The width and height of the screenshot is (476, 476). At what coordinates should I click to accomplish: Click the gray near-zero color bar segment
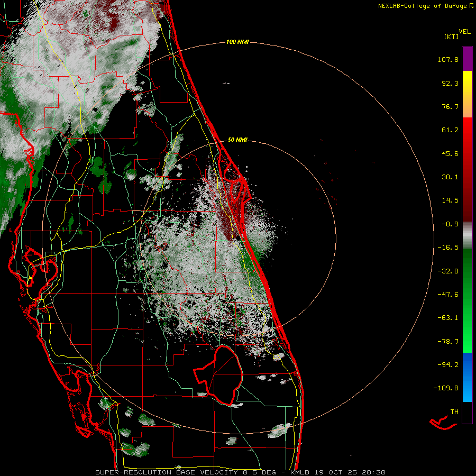(467, 235)
